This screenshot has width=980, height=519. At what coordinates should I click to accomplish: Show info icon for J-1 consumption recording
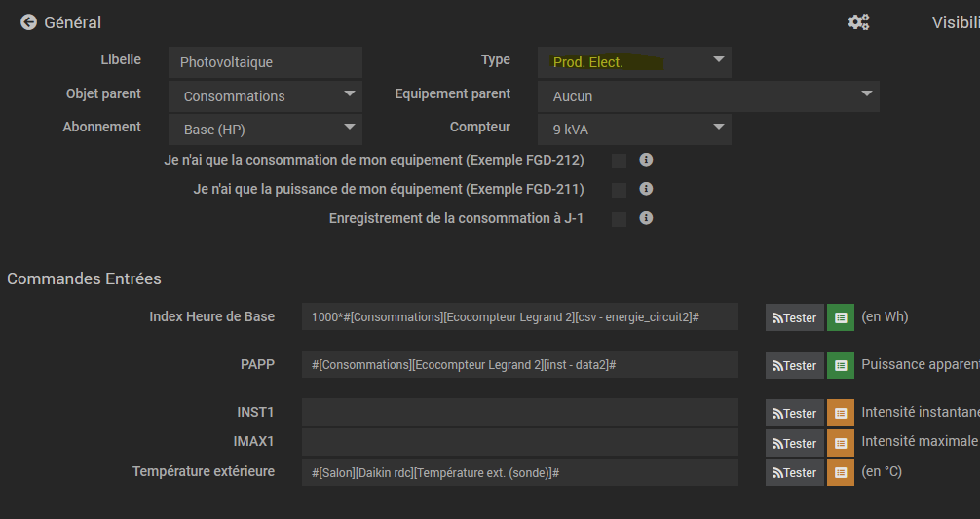(645, 218)
